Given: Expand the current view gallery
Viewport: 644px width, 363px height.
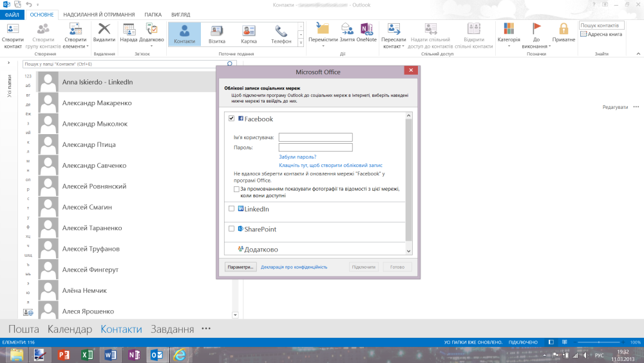Looking at the screenshot, I should pos(301,43).
